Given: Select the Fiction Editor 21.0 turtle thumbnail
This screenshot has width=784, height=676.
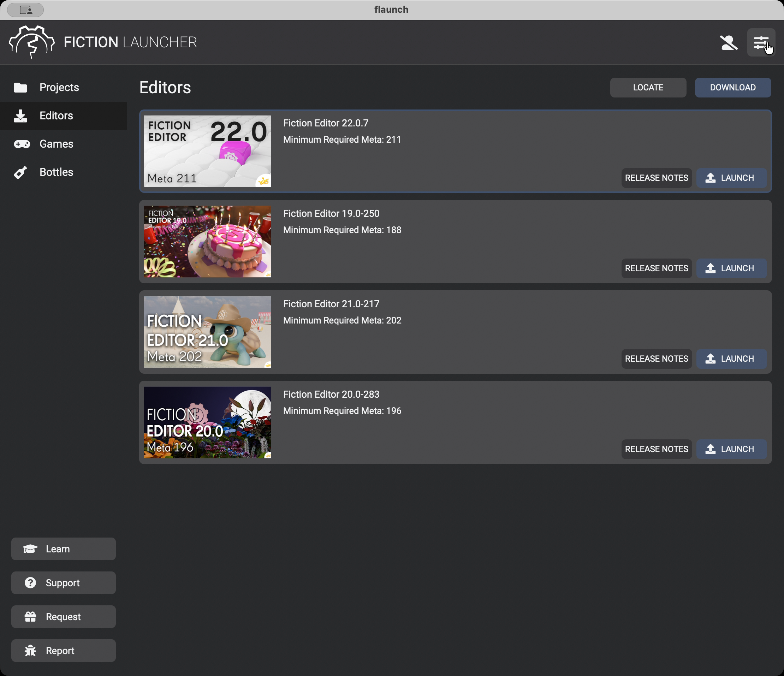Looking at the screenshot, I should tap(207, 332).
